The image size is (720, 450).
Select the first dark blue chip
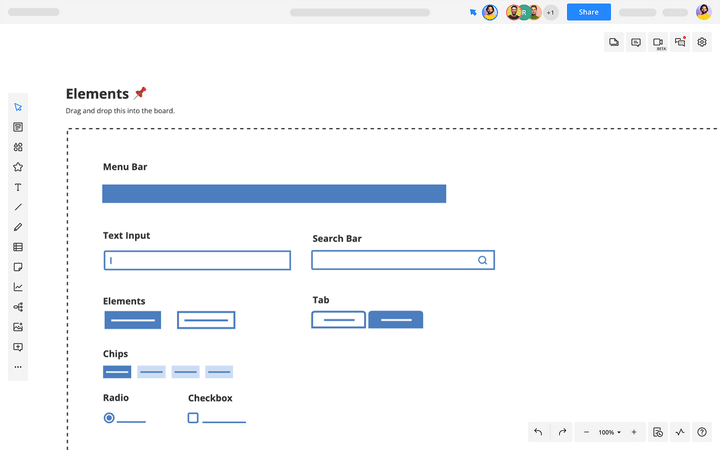click(x=117, y=372)
